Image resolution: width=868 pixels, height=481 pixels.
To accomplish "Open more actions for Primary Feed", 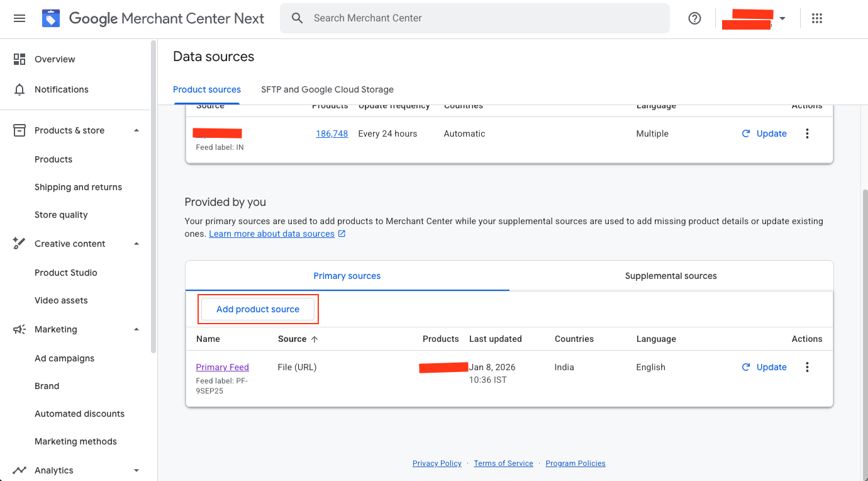I will (807, 367).
